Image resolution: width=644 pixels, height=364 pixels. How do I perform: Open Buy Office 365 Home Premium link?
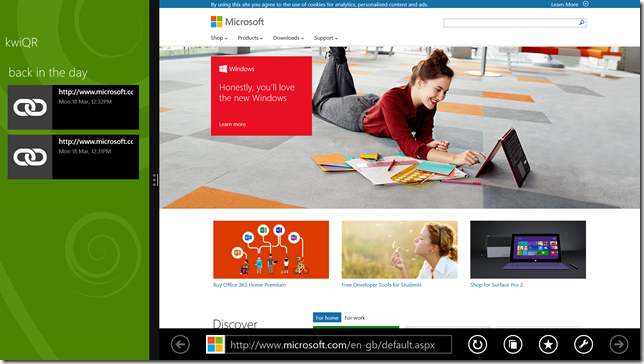249,285
